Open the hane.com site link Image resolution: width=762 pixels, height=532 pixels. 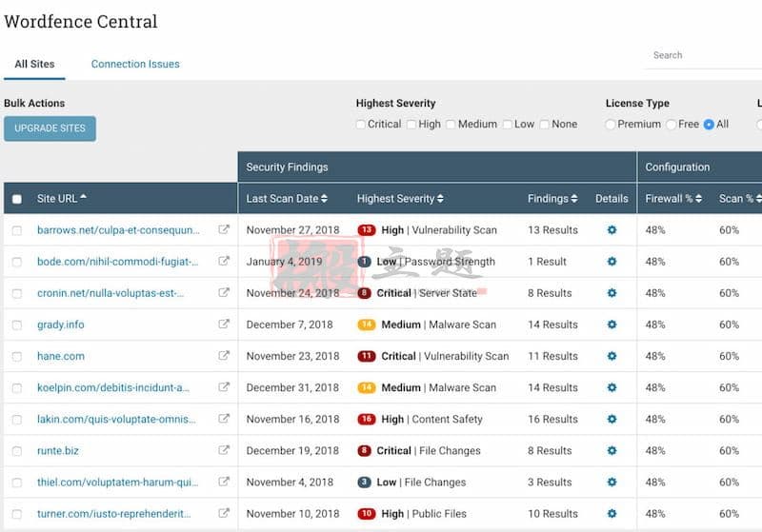pyautogui.click(x=61, y=356)
